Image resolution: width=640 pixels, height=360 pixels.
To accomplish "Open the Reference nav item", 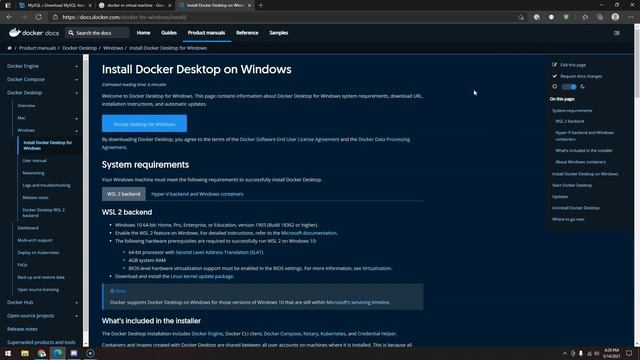I will (x=247, y=33).
